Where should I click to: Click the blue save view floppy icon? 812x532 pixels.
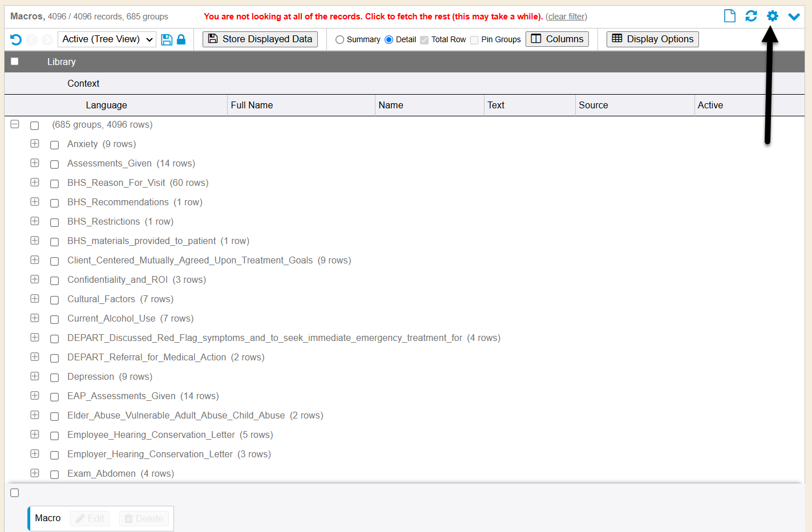tap(167, 39)
